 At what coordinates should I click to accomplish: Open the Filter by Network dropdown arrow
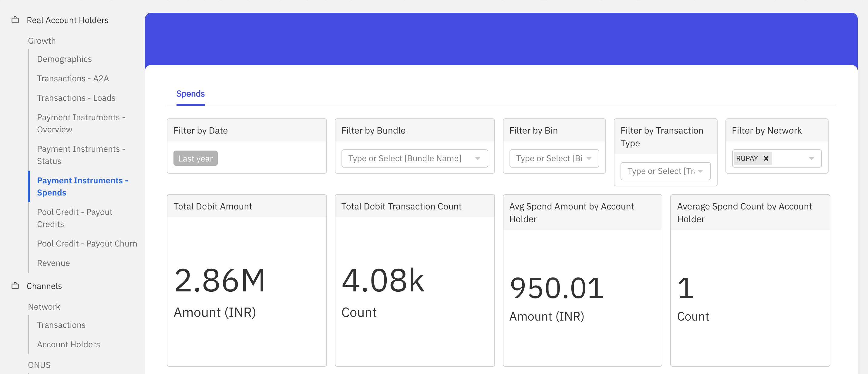[x=811, y=158]
